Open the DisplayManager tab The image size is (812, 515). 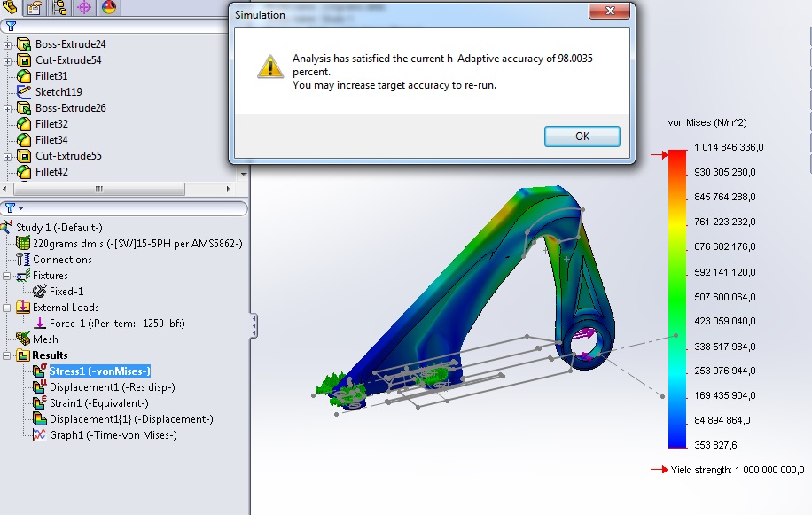point(109,7)
